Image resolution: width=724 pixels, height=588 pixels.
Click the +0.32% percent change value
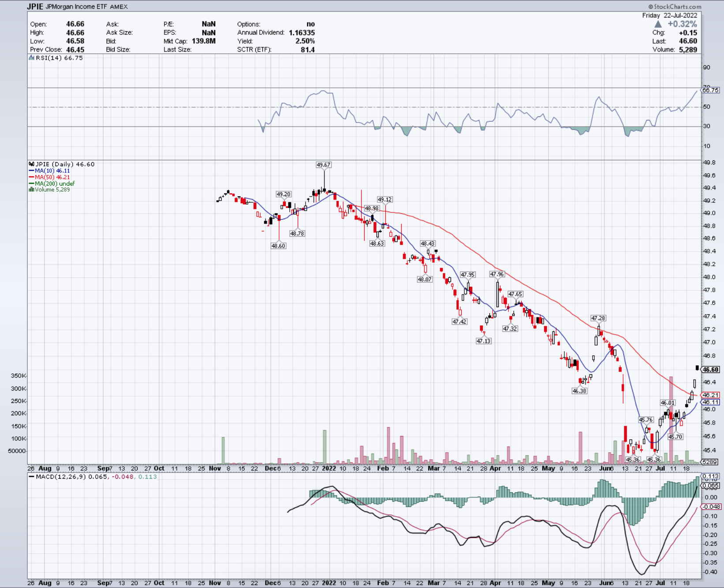pyautogui.click(x=682, y=24)
